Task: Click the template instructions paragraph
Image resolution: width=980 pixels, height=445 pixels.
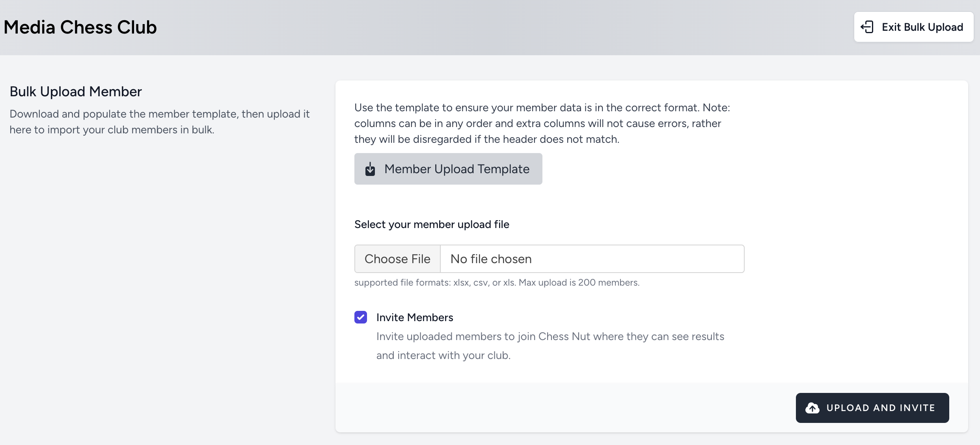Action: [542, 123]
